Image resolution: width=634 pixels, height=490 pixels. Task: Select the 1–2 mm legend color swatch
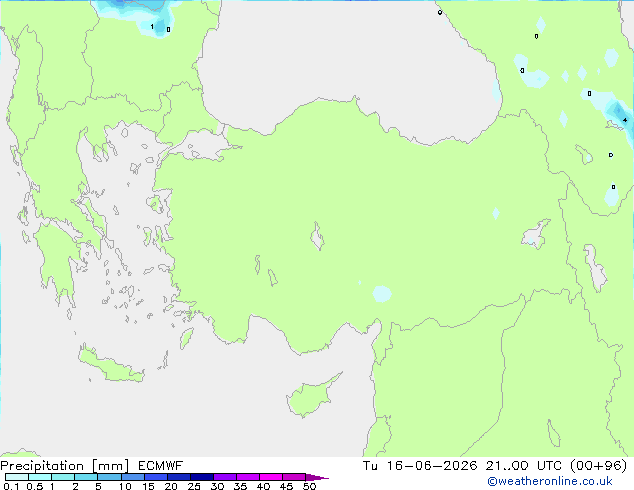tap(63, 477)
